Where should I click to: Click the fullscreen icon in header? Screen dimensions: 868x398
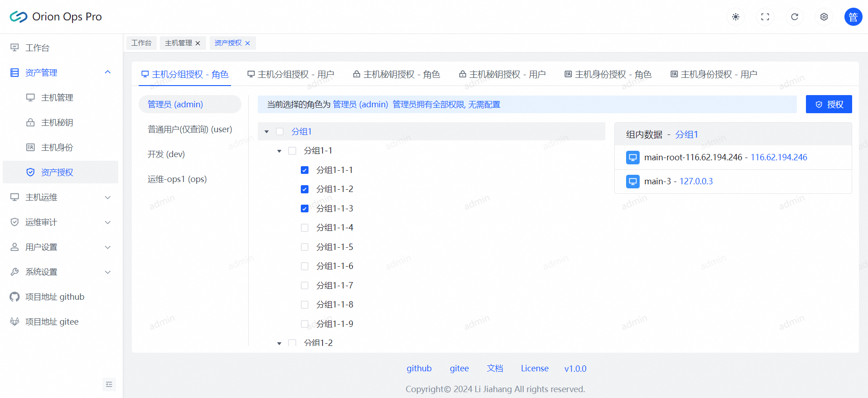tap(765, 17)
